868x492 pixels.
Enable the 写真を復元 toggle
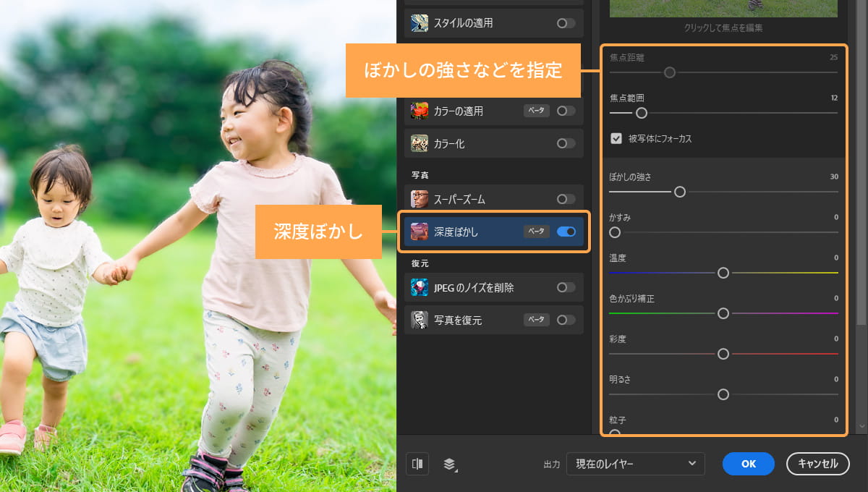(x=566, y=319)
